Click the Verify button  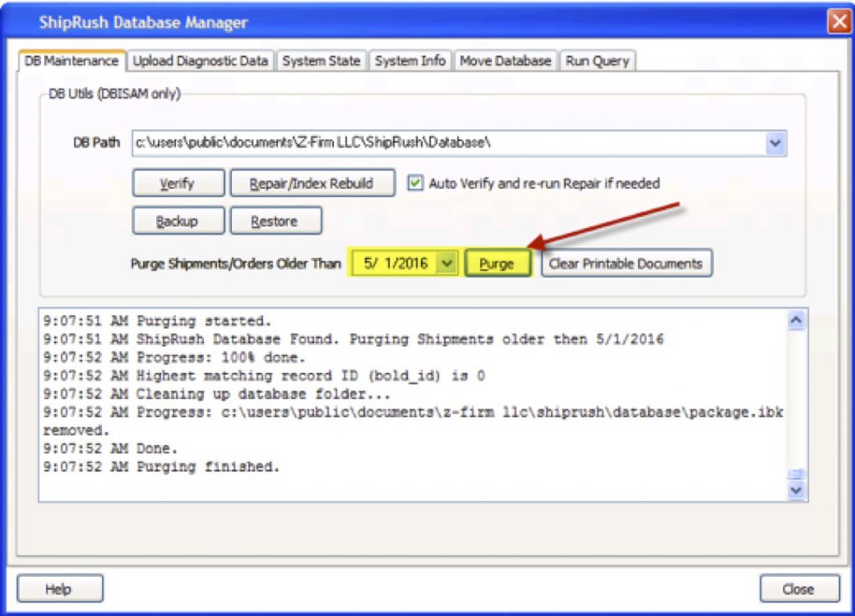coord(178,183)
